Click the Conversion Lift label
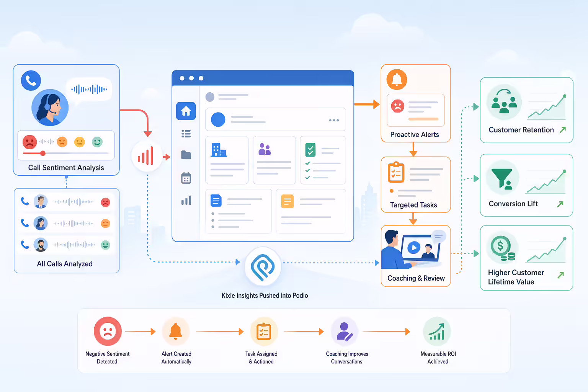 tap(513, 204)
